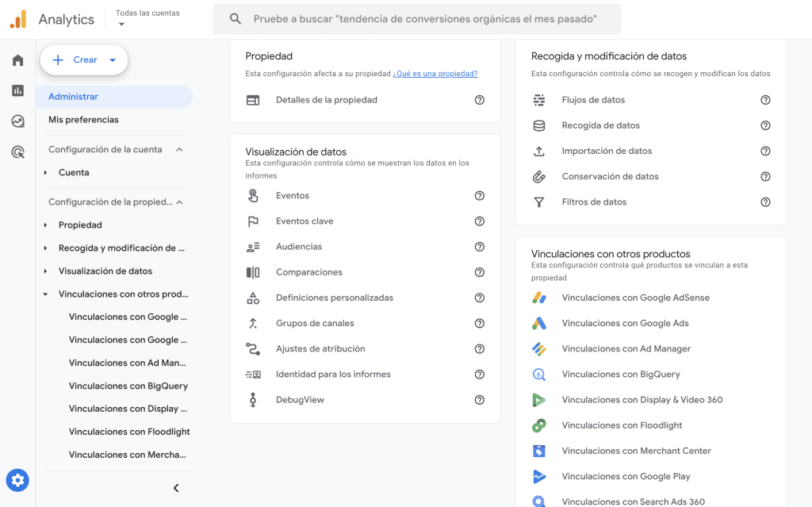The height and width of the screenshot is (507, 812).
Task: Expand Visualización de datos tree arrow
Action: (45, 271)
